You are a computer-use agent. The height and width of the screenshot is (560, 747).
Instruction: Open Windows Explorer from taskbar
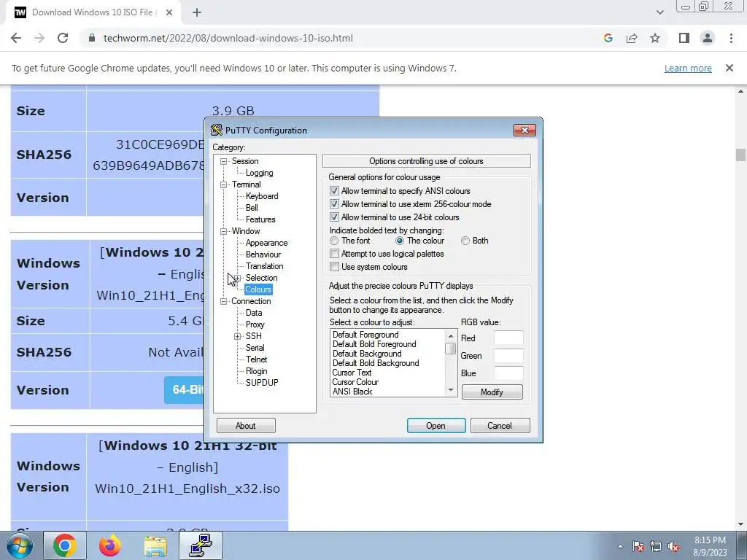(x=155, y=545)
